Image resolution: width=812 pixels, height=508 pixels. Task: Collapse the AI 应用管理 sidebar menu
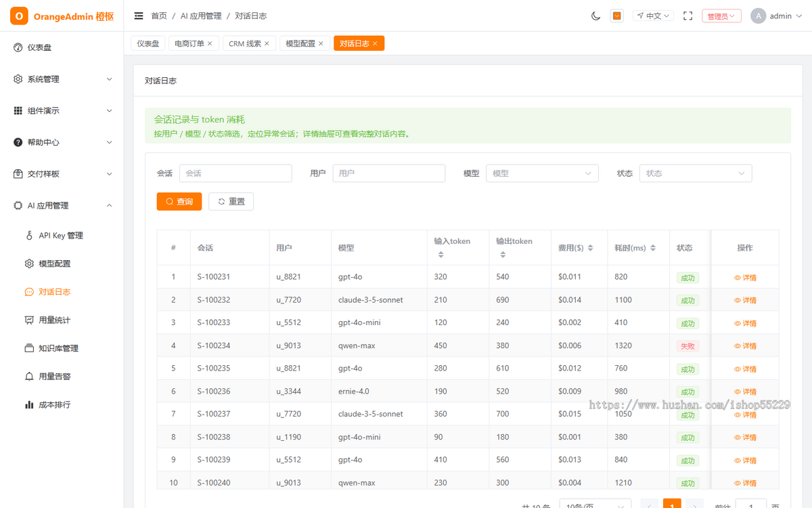tap(62, 205)
